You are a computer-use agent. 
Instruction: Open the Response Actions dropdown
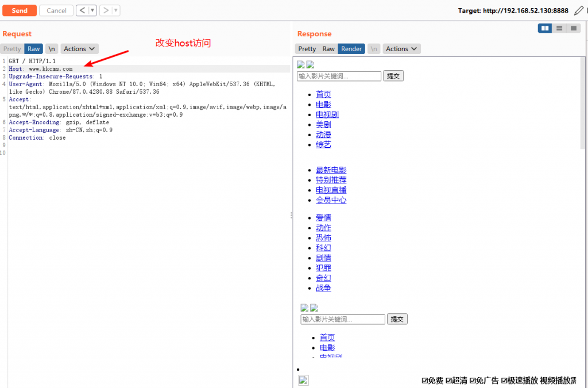tap(401, 49)
